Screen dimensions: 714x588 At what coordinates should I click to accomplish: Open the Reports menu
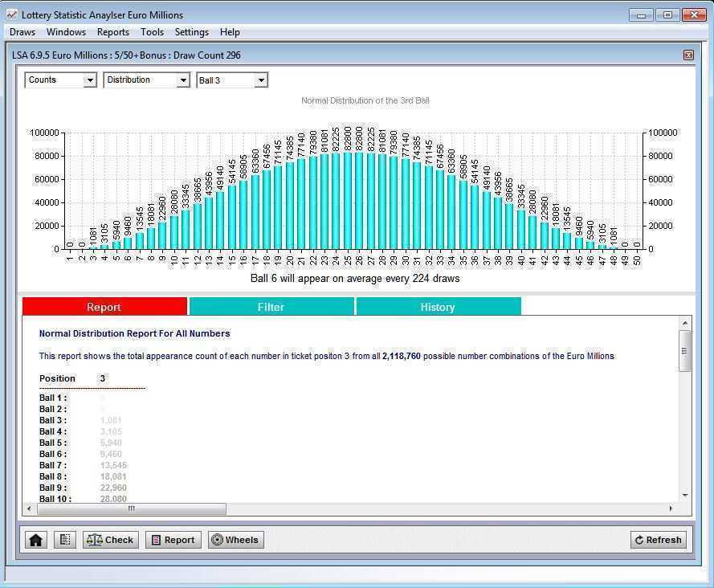pyautogui.click(x=113, y=32)
